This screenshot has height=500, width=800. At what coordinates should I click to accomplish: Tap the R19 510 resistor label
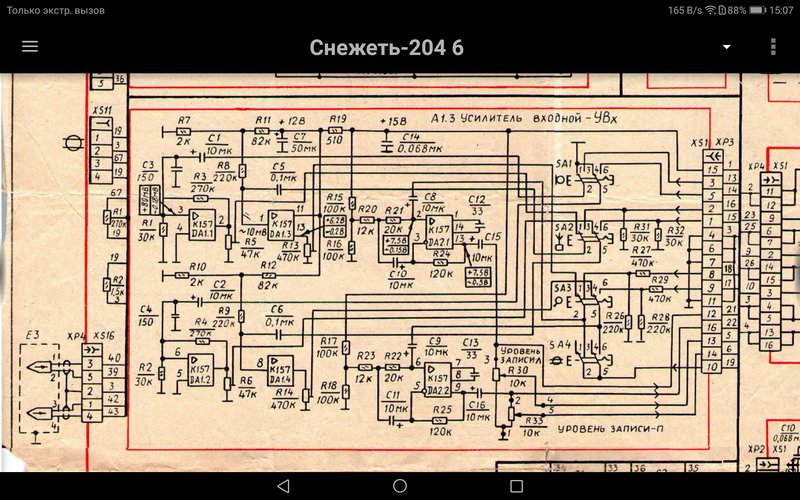click(336, 129)
